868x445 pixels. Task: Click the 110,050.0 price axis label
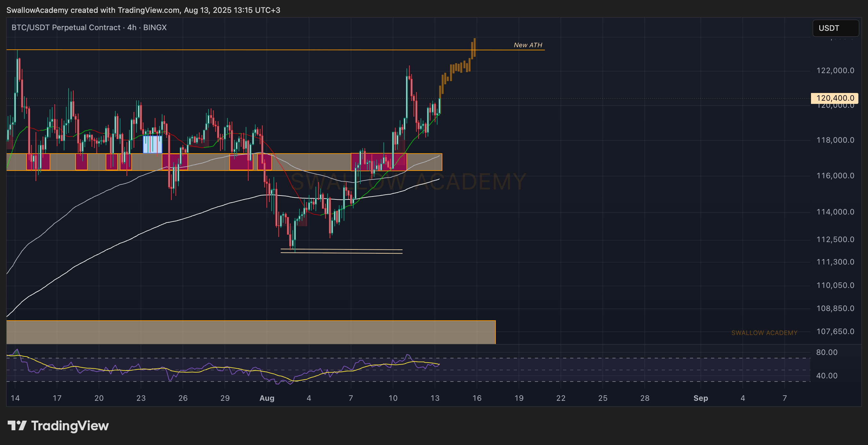point(835,285)
